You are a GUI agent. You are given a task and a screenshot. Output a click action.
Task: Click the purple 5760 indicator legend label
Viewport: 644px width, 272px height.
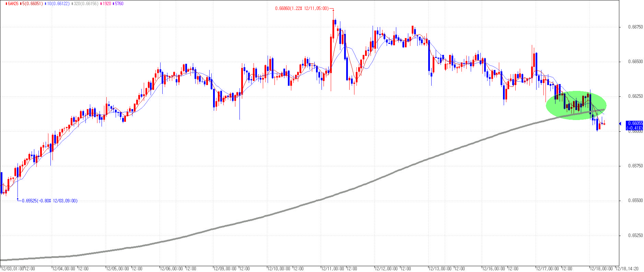119,4
